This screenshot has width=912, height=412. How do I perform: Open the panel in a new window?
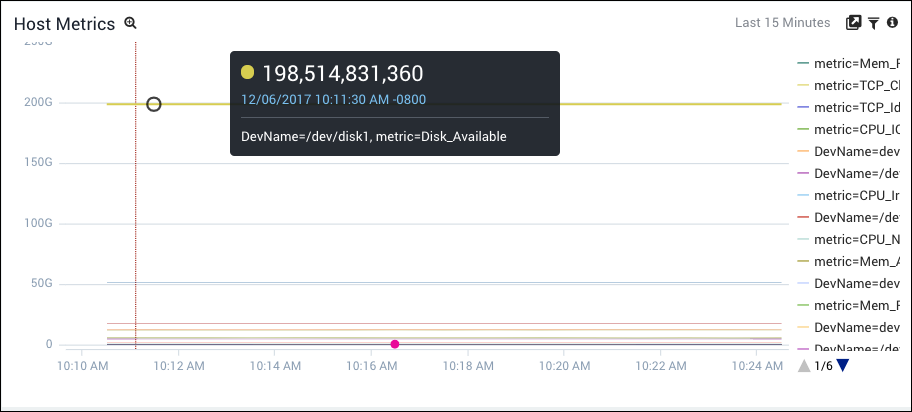click(x=853, y=23)
